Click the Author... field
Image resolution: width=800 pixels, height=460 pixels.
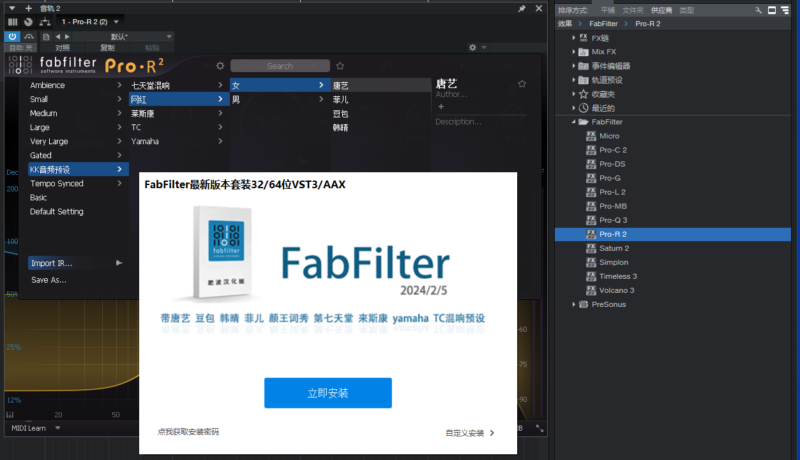[451, 94]
